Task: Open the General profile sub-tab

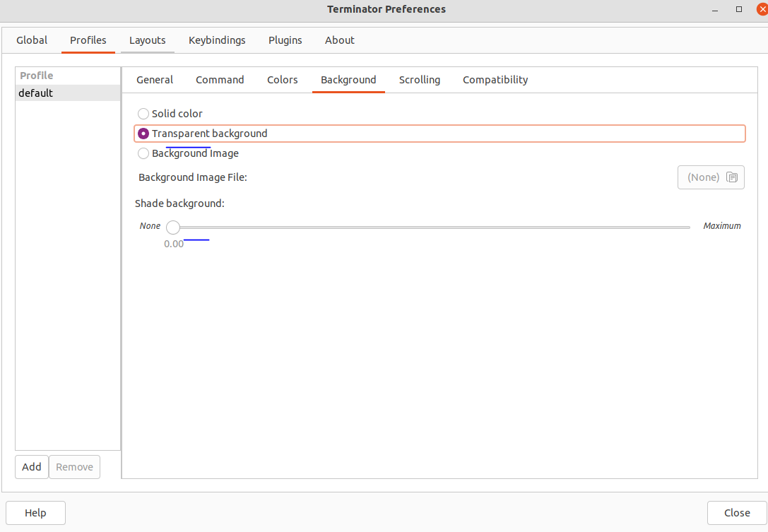Action: (155, 80)
